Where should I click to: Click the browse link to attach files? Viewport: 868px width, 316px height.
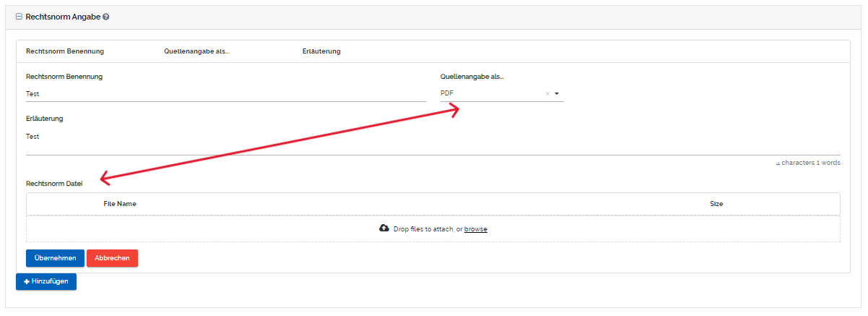point(475,229)
